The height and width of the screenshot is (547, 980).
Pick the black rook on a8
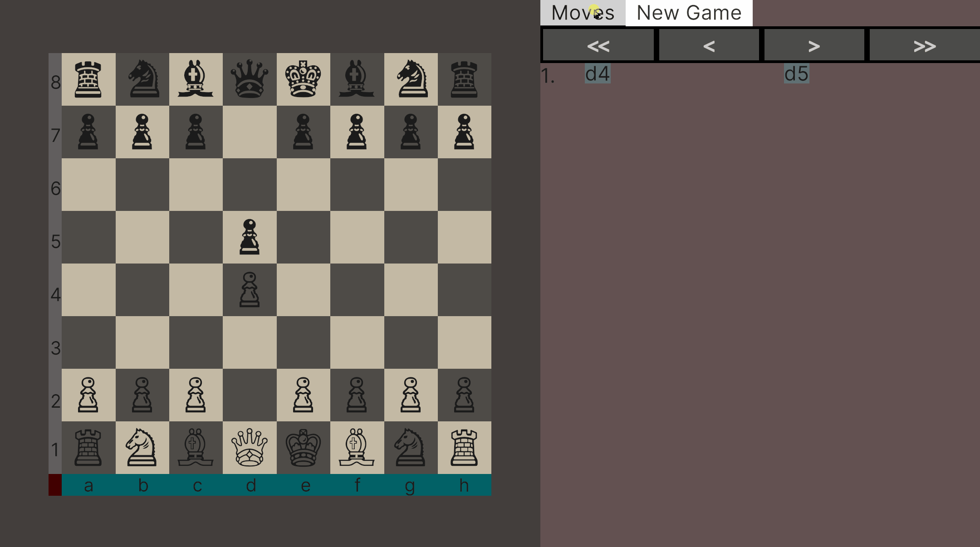[x=88, y=79]
